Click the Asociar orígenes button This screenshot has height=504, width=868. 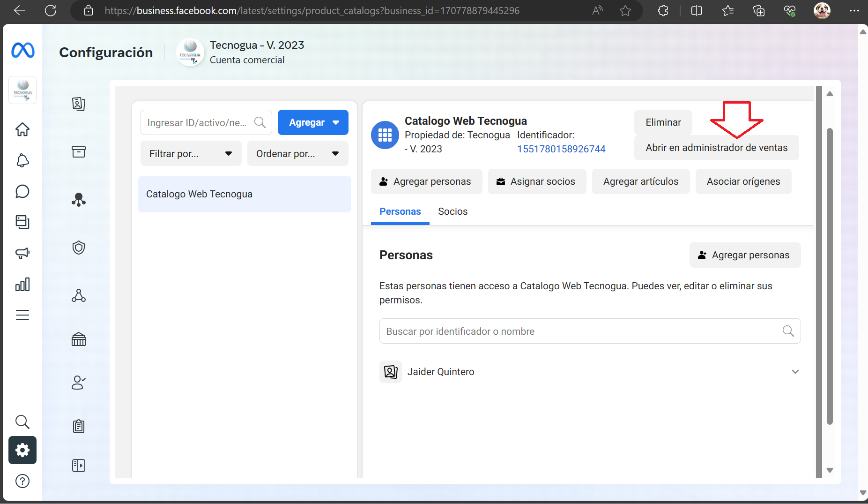click(743, 181)
